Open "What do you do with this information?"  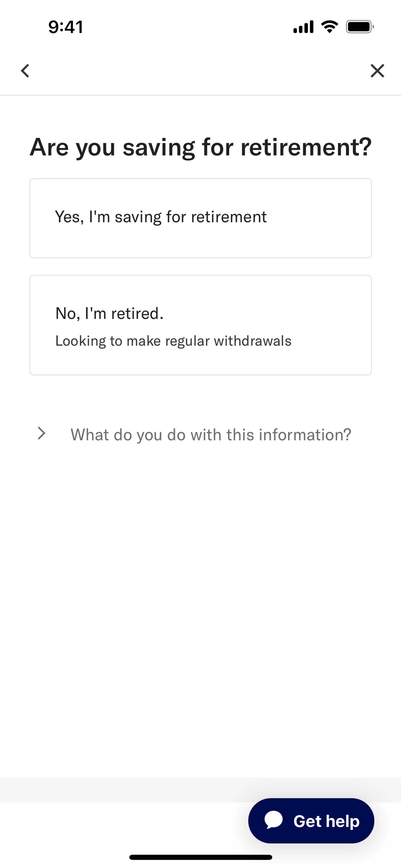point(211,435)
